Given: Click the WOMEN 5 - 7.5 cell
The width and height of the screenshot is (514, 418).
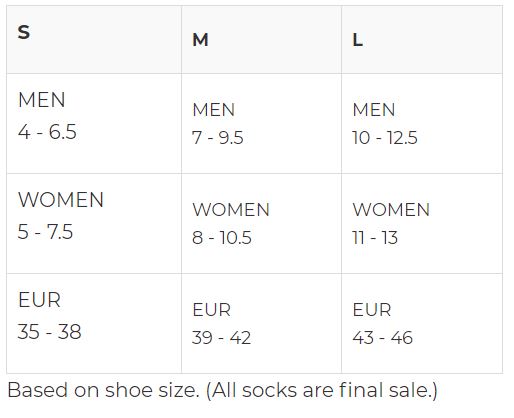Looking at the screenshot, I should coord(94,223).
